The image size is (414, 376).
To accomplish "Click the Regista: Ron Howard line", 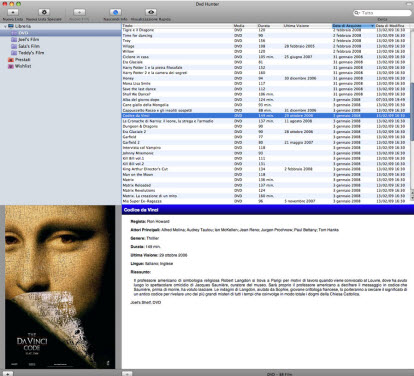I will [x=150, y=221].
